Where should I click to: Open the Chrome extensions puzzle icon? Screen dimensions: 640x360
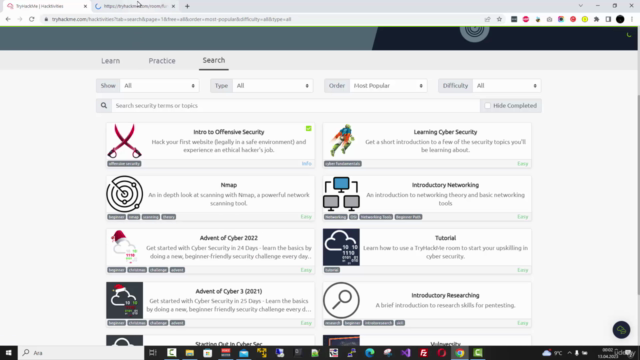596,19
